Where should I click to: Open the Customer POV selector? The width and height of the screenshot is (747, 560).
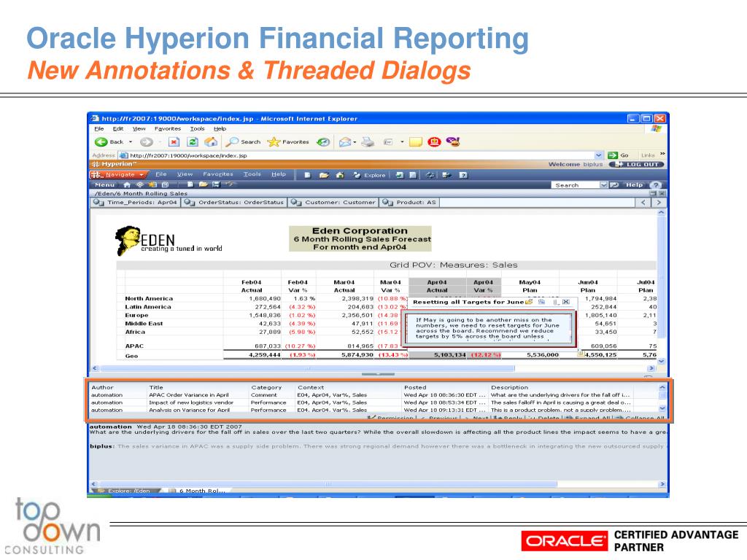click(x=333, y=203)
